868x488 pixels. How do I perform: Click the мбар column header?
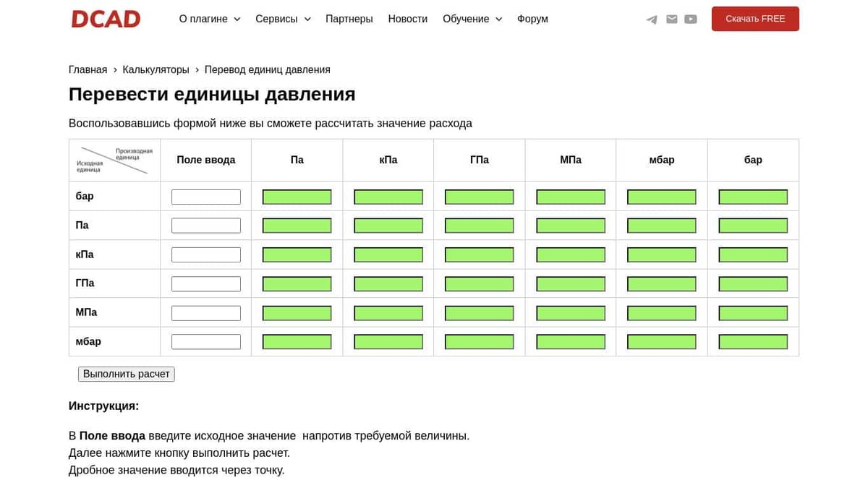click(662, 160)
